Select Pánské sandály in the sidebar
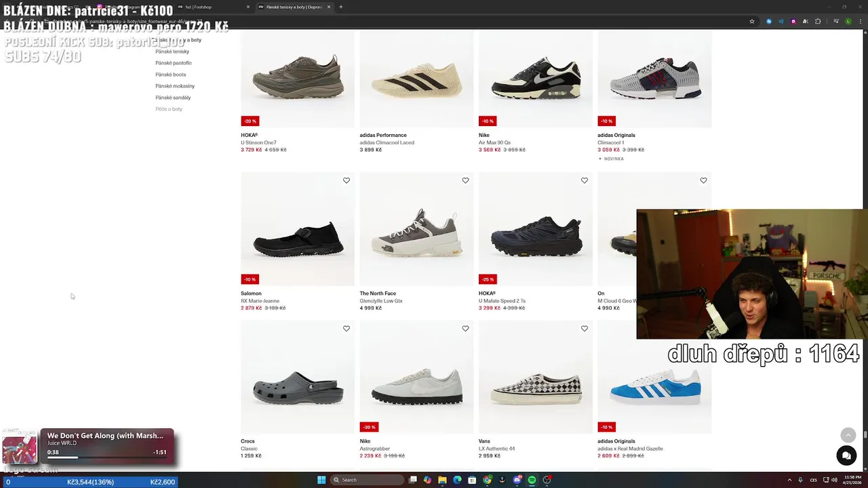 point(173,98)
